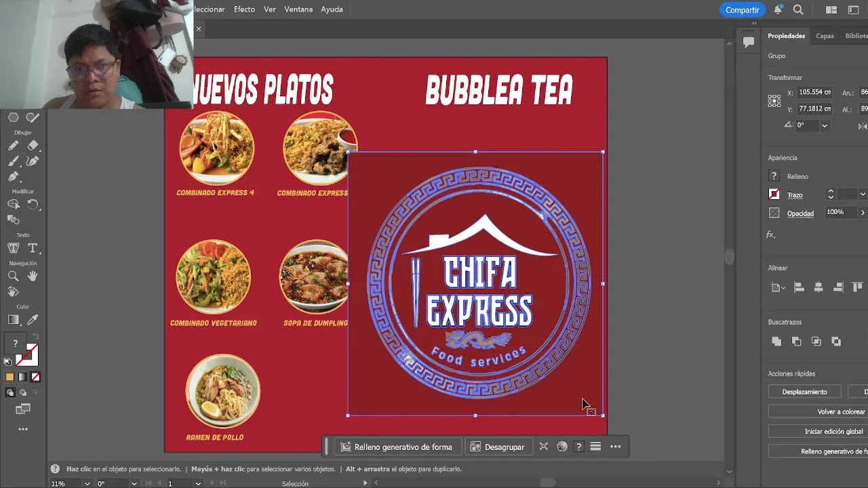
Task: Select the Gradient tool
Action: pos(13,320)
